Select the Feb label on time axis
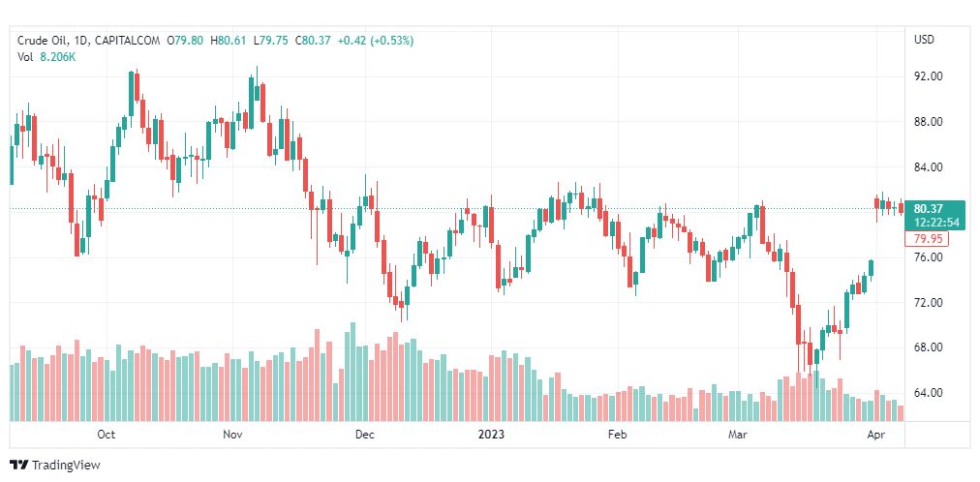The image size is (980, 482). pyautogui.click(x=618, y=435)
